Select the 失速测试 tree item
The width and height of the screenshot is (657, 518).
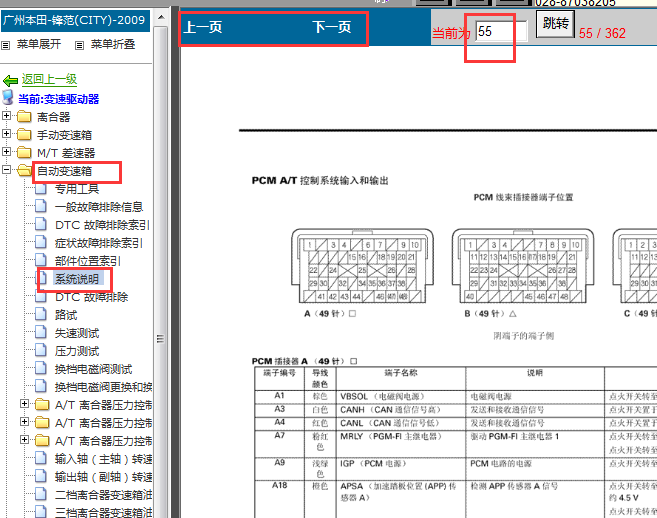tap(77, 333)
